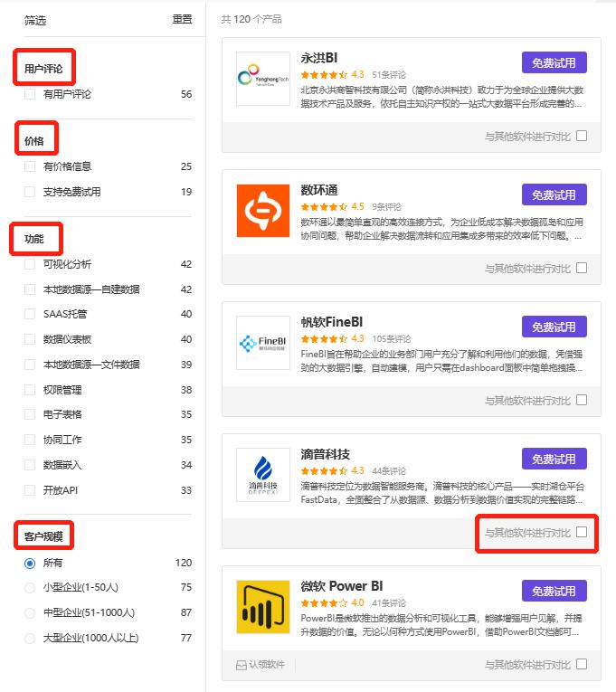
Task: Check the 协同工作 filter
Action: 30,440
